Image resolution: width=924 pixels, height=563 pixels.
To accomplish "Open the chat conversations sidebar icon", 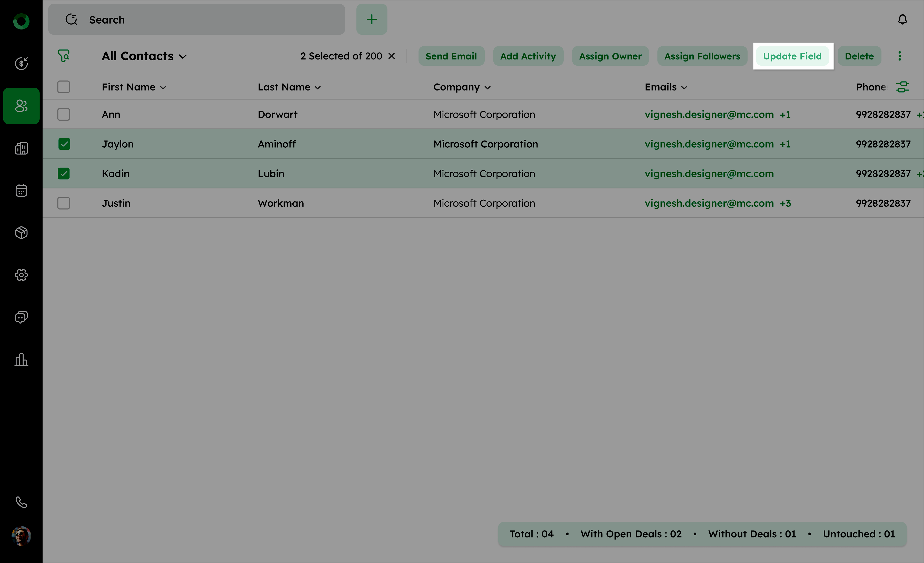I will [x=21, y=317].
